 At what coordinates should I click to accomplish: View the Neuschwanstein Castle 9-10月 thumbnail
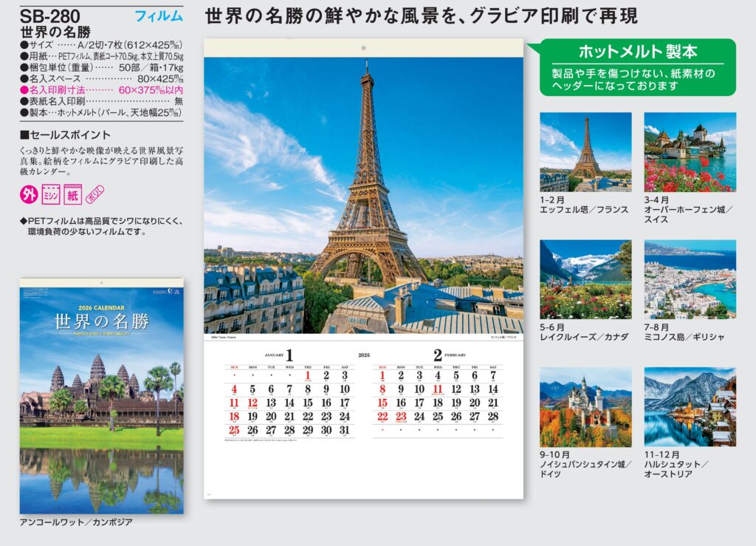[x=585, y=407]
